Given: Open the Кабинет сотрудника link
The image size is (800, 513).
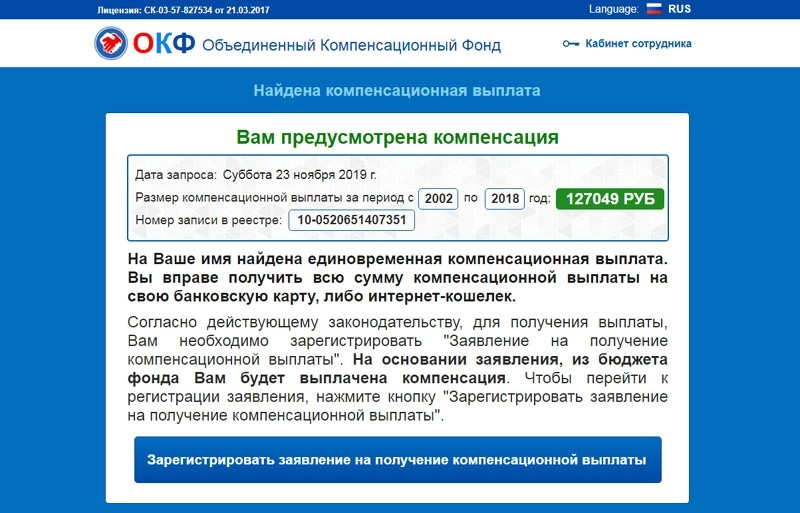Looking at the screenshot, I should [638, 44].
